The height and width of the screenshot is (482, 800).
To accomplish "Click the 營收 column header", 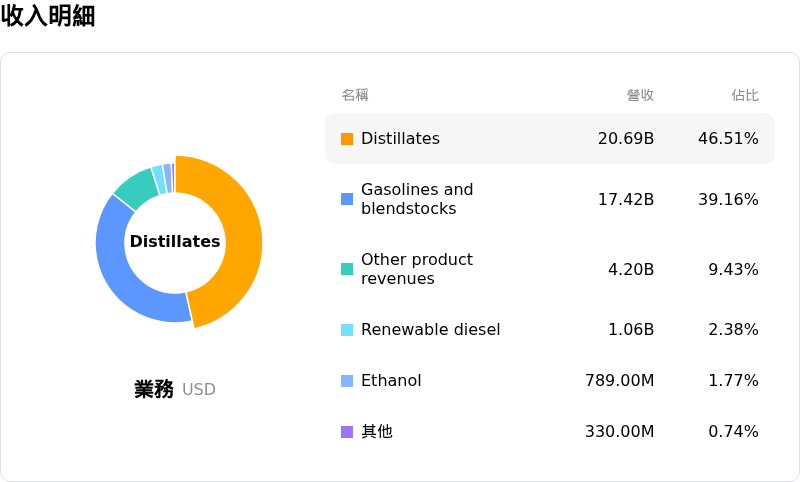I will click(x=640, y=95).
